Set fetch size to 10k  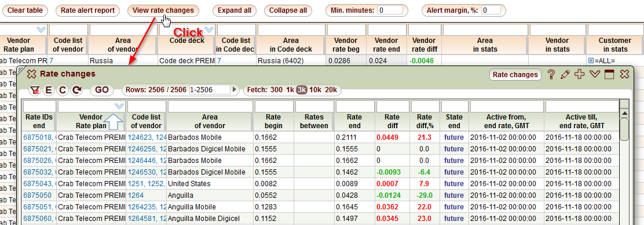316,90
